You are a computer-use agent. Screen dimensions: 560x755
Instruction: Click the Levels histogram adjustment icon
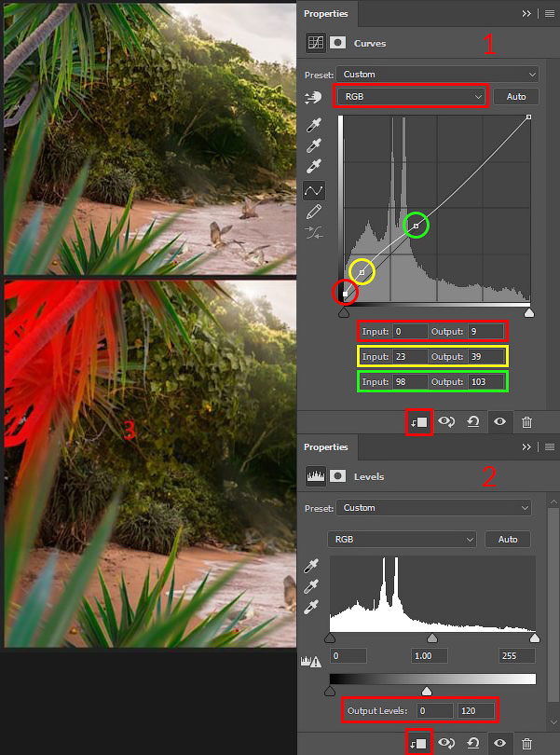point(315,476)
